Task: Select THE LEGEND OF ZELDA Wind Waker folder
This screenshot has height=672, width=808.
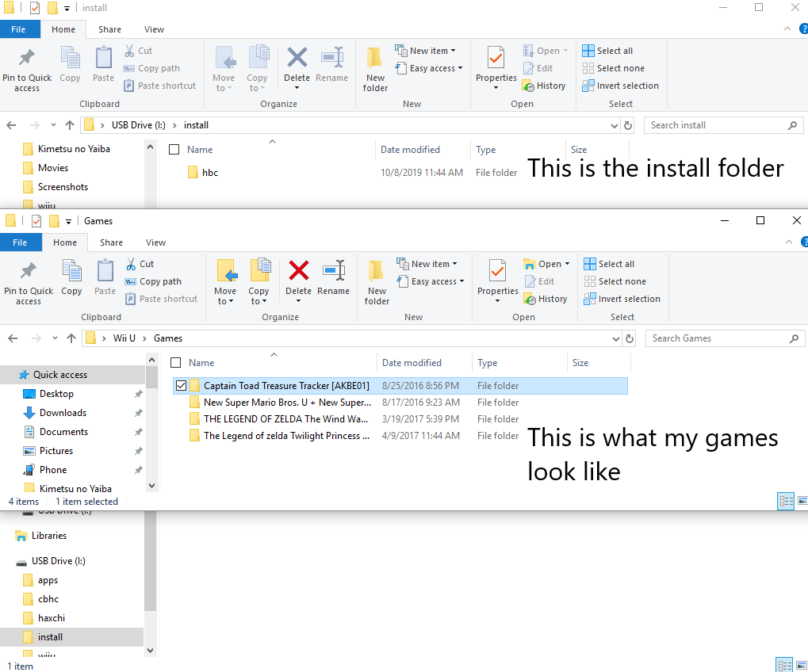Action: tap(285, 418)
